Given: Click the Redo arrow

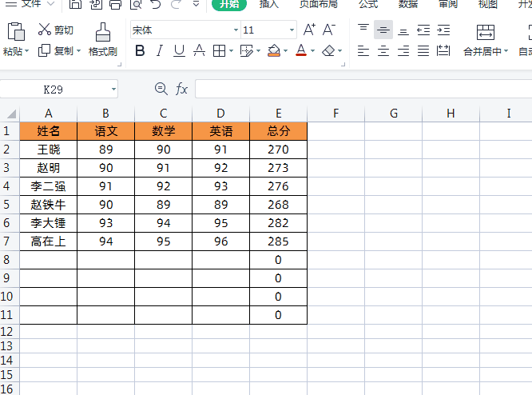Looking at the screenshot, I should coord(176,4).
